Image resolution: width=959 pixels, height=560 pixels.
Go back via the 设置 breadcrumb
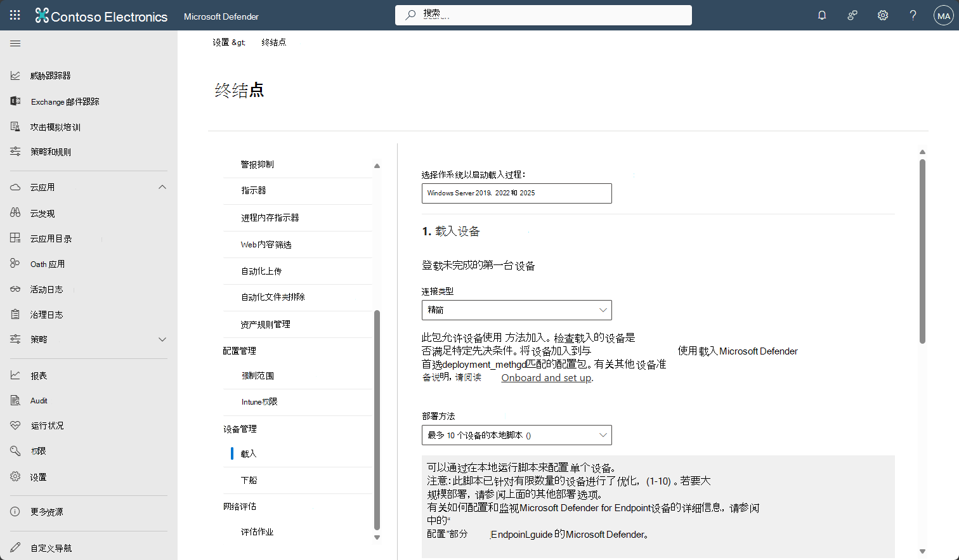click(x=221, y=42)
